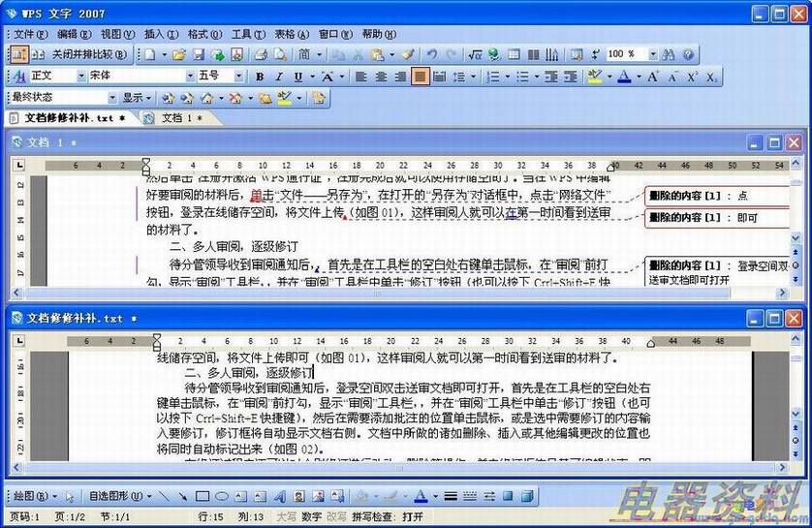Open the 文件 menu

click(30, 34)
